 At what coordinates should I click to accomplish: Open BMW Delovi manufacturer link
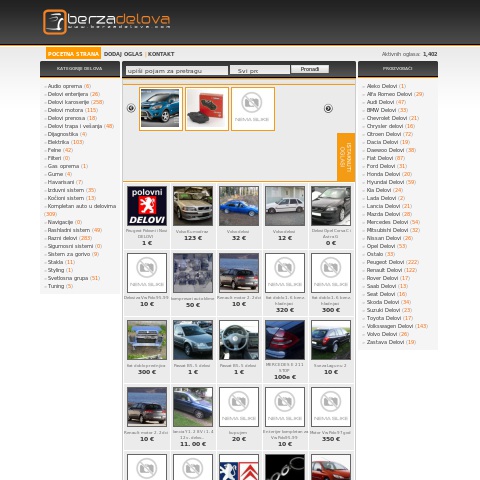coord(381,110)
